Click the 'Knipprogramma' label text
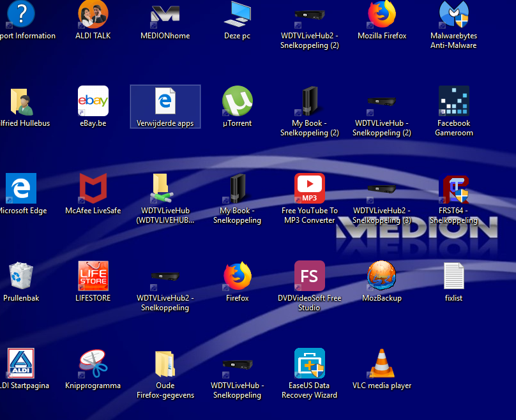 pos(93,386)
